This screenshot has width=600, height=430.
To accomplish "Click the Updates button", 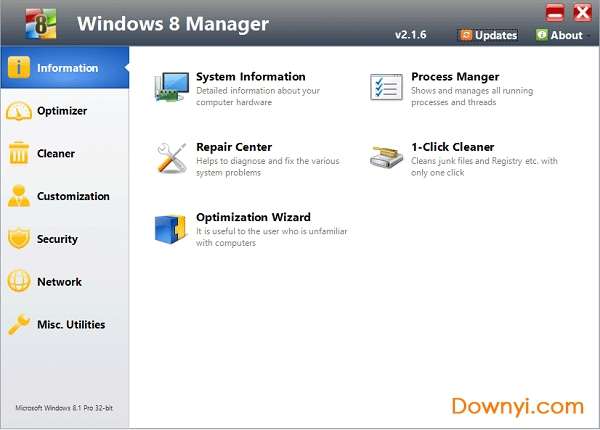I will (x=489, y=35).
